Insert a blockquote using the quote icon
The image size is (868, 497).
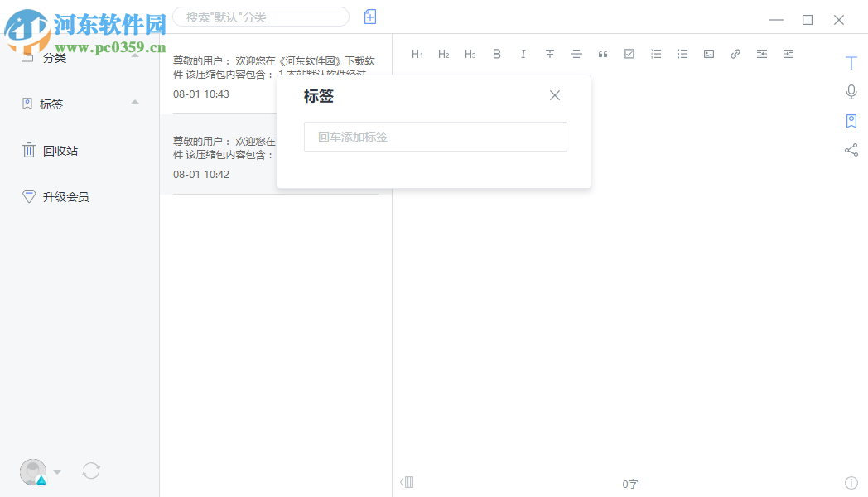602,53
